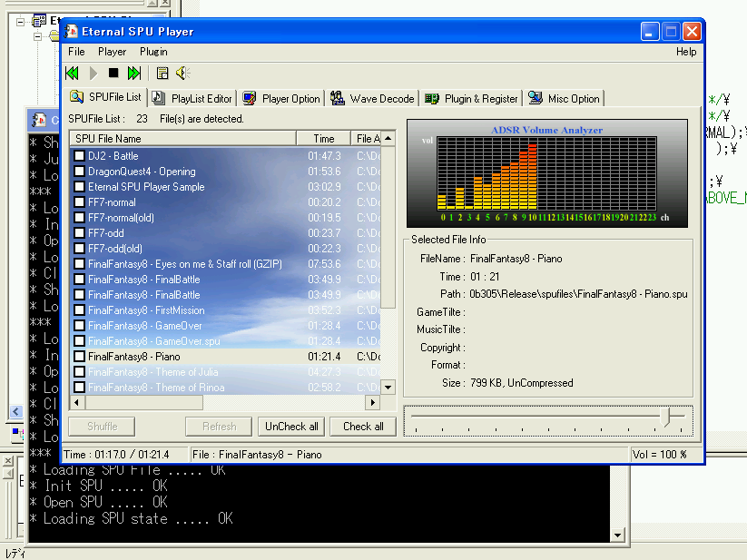Image resolution: width=747 pixels, height=560 pixels.
Task: Collapse the top-level tree node in background window
Action: [20, 22]
